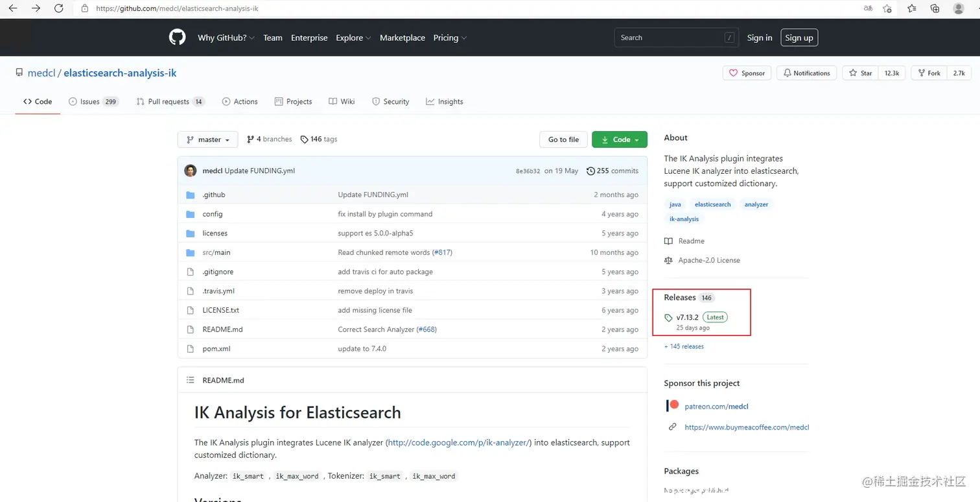This screenshot has width=980, height=502.
Task: Click the .gitignore file icon
Action: [190, 272]
